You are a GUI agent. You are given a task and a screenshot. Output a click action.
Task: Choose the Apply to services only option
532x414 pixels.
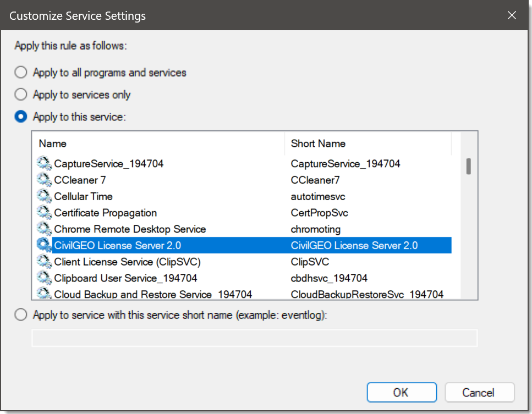tap(21, 95)
